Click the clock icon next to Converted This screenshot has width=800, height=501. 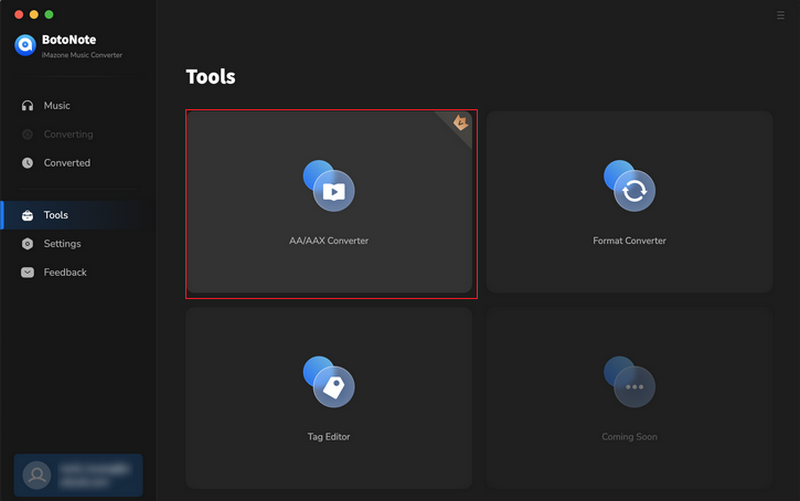coord(27,163)
